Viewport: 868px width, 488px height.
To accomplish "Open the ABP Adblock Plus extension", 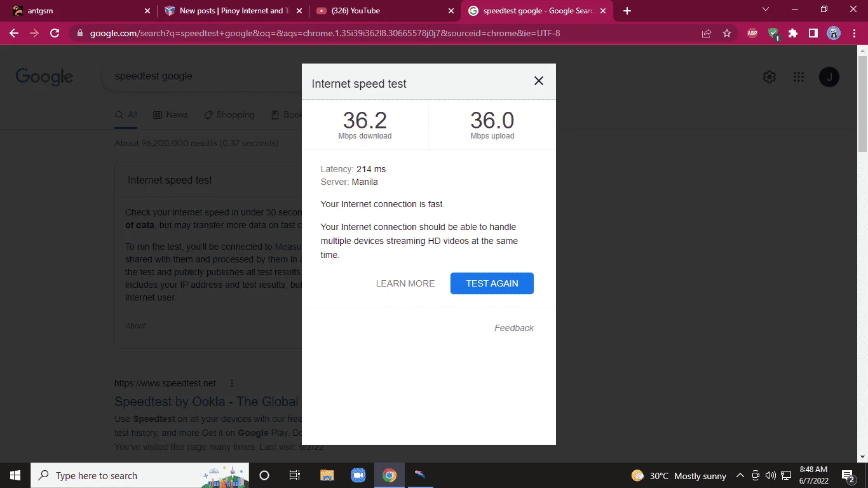I will click(x=752, y=33).
